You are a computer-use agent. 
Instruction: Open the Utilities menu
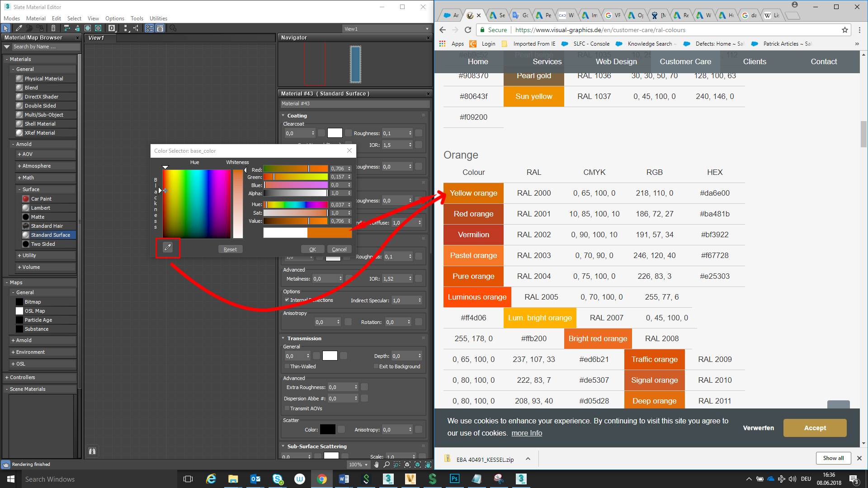(x=158, y=19)
